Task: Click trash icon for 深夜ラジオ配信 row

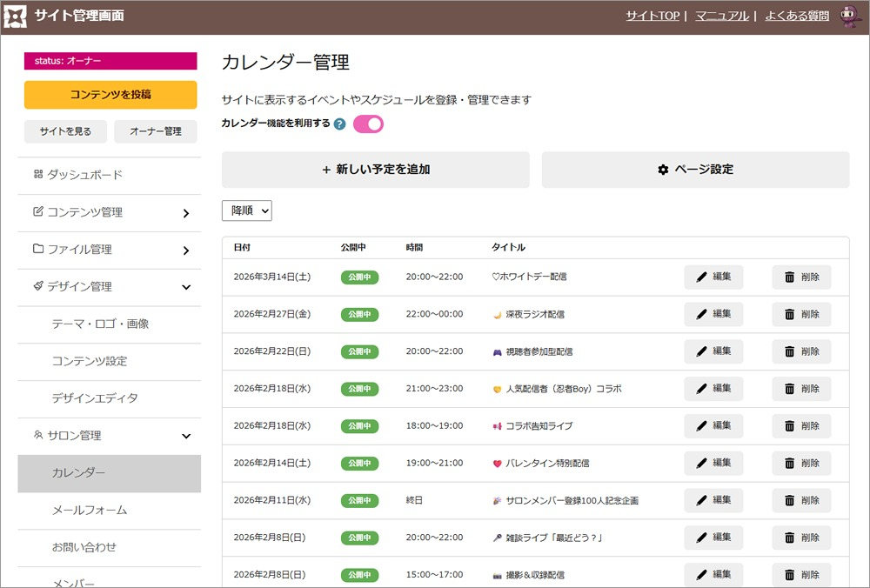Action: coord(790,315)
